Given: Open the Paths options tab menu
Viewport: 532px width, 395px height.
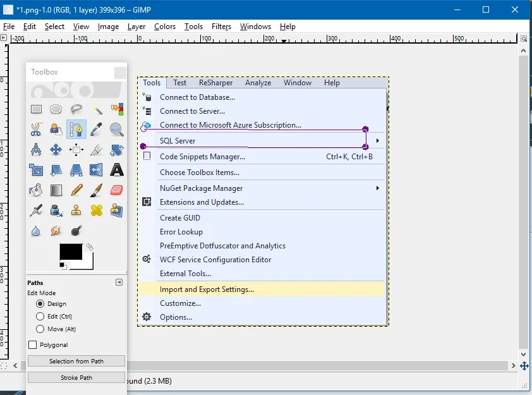Looking at the screenshot, I should click(x=119, y=283).
